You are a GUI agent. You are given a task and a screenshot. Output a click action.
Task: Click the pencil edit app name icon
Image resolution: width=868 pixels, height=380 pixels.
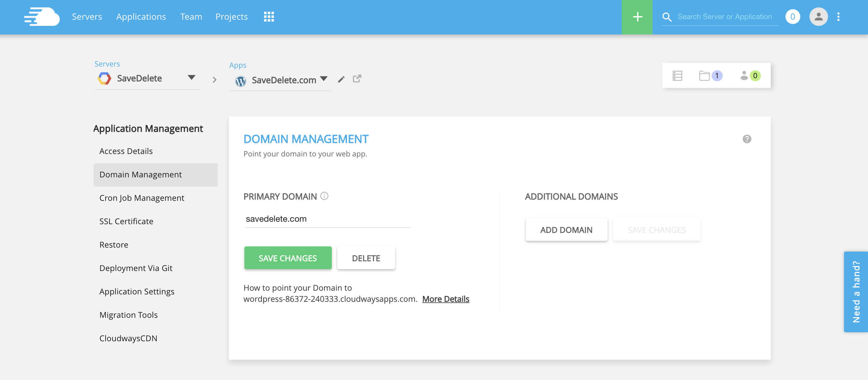[x=341, y=79]
